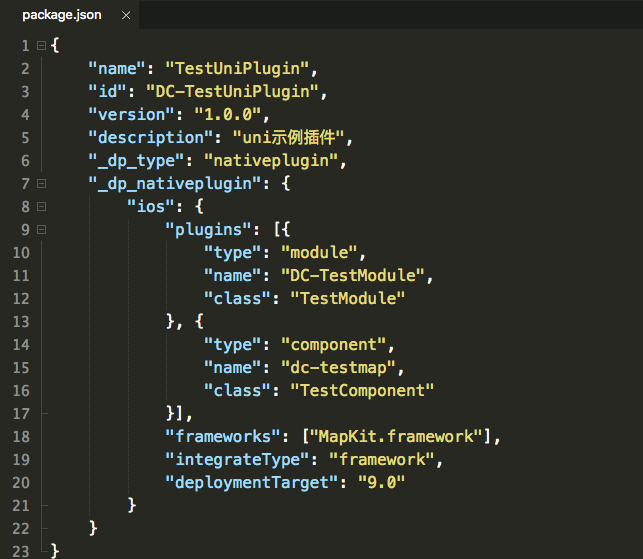The image size is (643, 559).
Task: Click the "TestComponent" class value
Action: (x=360, y=389)
